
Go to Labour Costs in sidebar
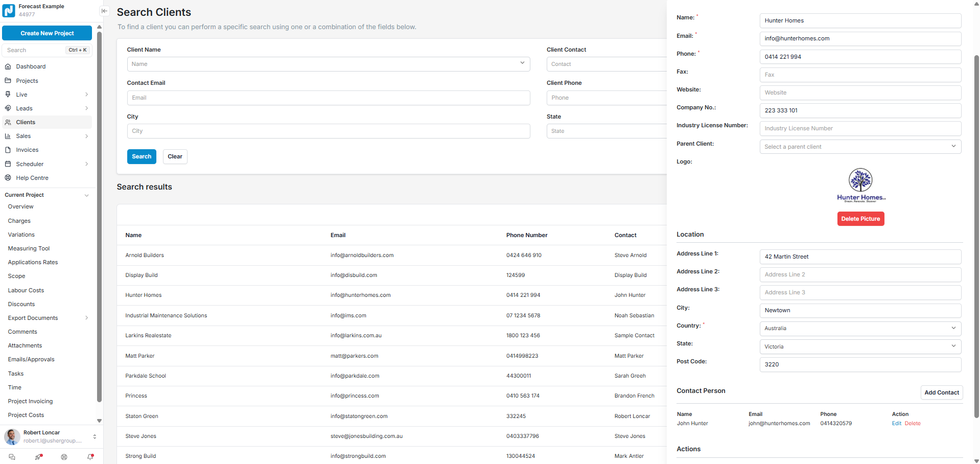26,290
